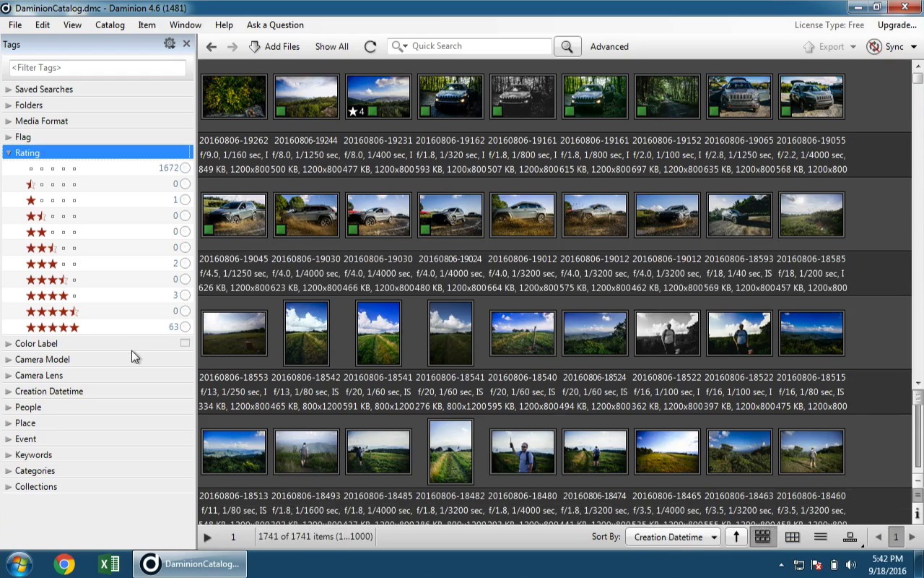This screenshot has width=924, height=578.
Task: Start slideshow with the play icon
Action: tap(208, 537)
